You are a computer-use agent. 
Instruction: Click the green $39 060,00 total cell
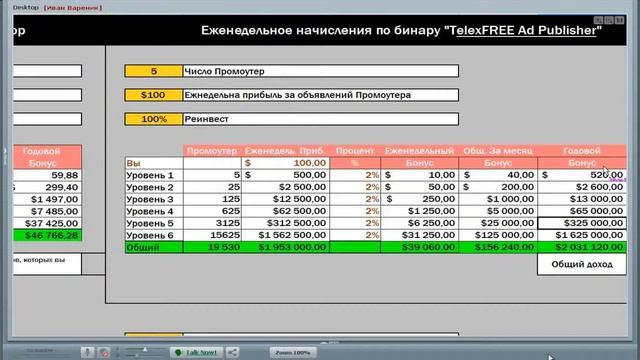[x=419, y=247]
